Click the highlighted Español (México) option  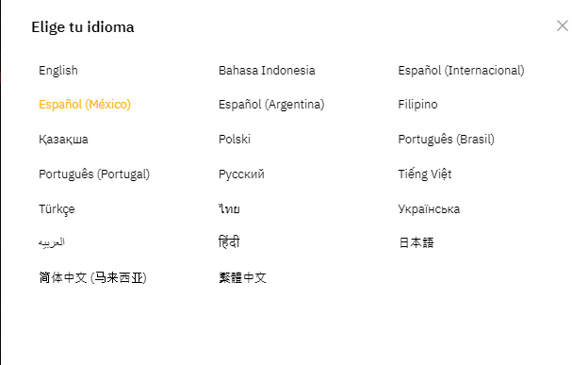[x=85, y=104]
